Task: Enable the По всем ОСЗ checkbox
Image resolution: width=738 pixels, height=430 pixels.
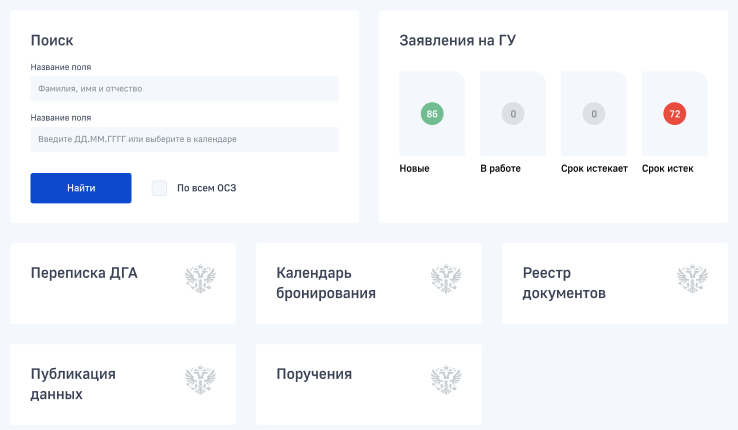Action: coord(159,188)
